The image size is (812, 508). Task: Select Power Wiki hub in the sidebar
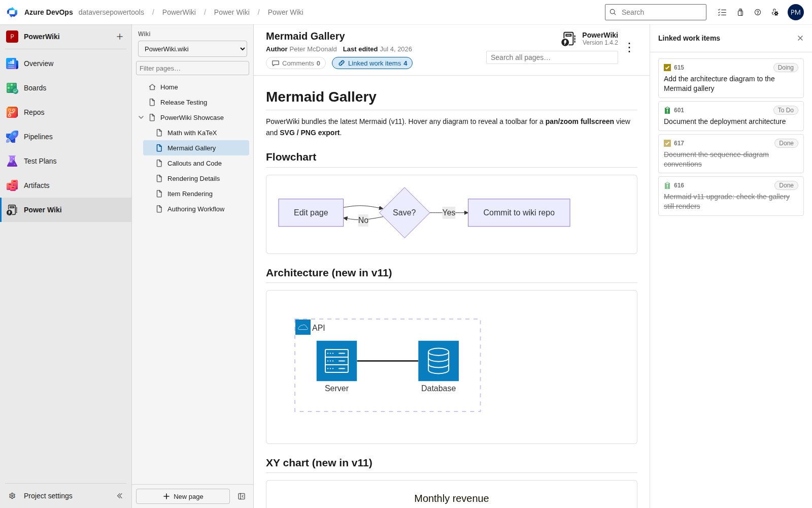tap(66, 210)
